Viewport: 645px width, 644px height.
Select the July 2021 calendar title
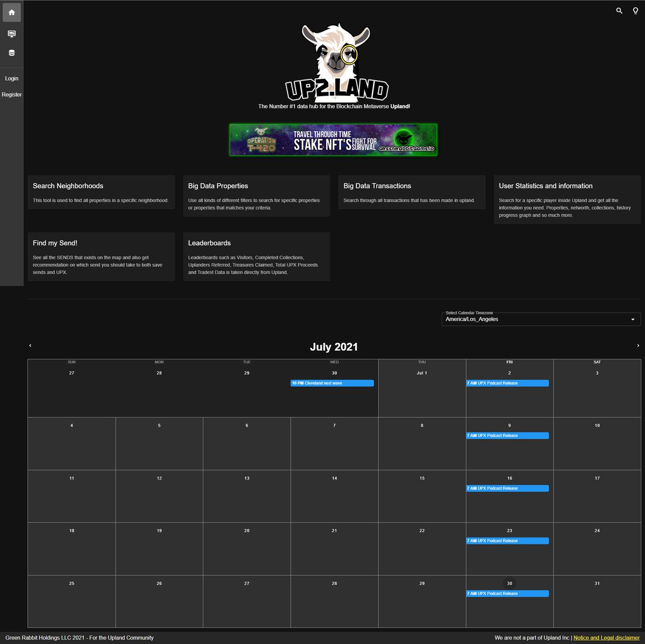tap(334, 347)
